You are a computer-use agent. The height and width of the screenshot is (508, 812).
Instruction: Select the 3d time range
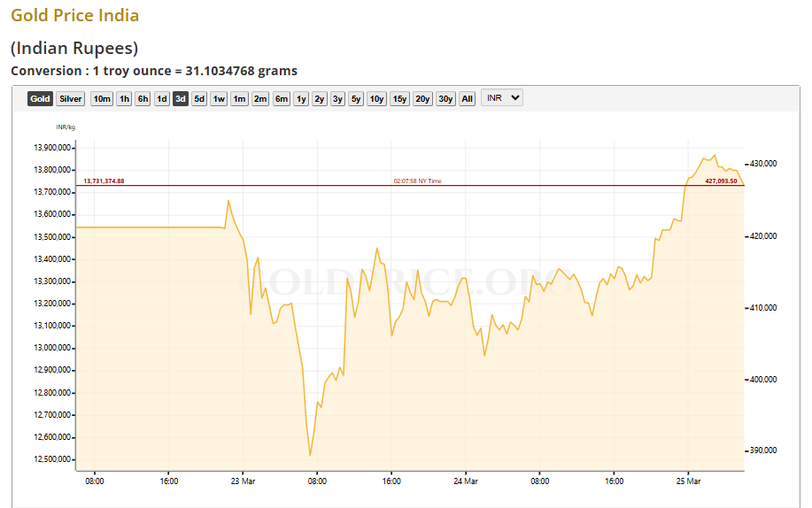[181, 98]
